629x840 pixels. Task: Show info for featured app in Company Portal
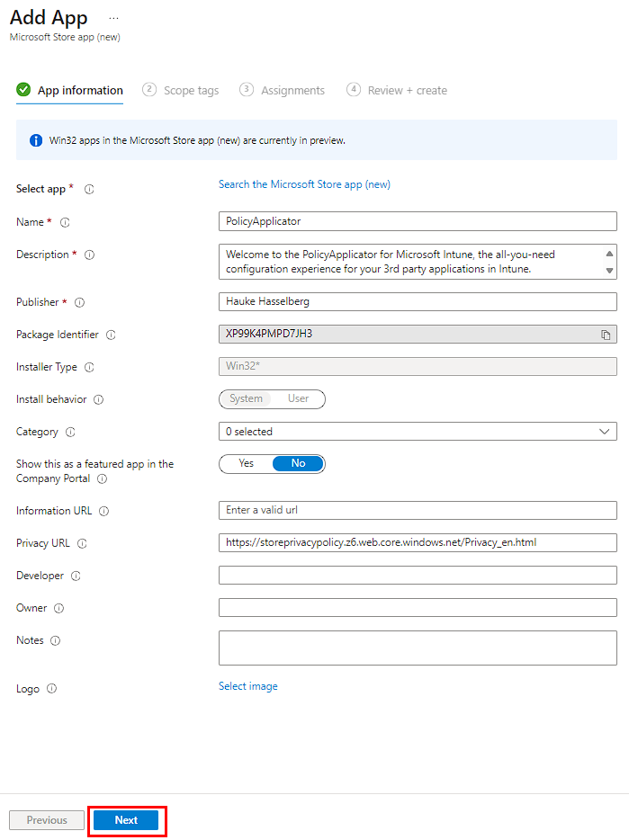coord(102,479)
